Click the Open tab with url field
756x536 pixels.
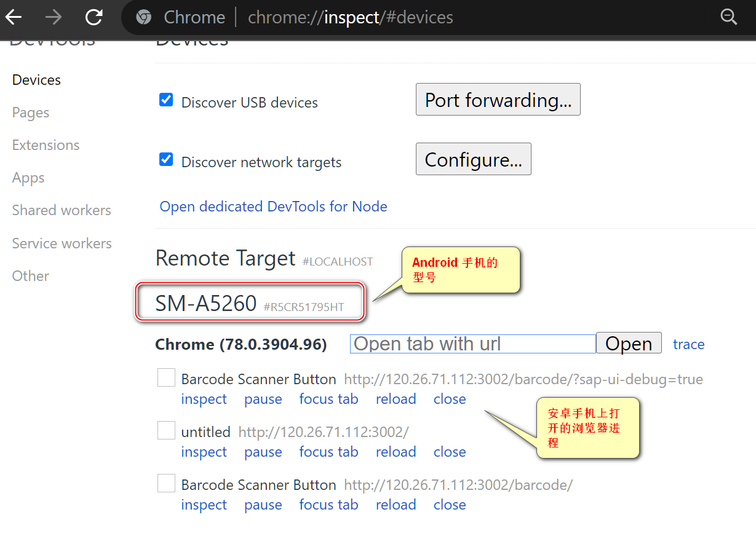pyautogui.click(x=473, y=344)
